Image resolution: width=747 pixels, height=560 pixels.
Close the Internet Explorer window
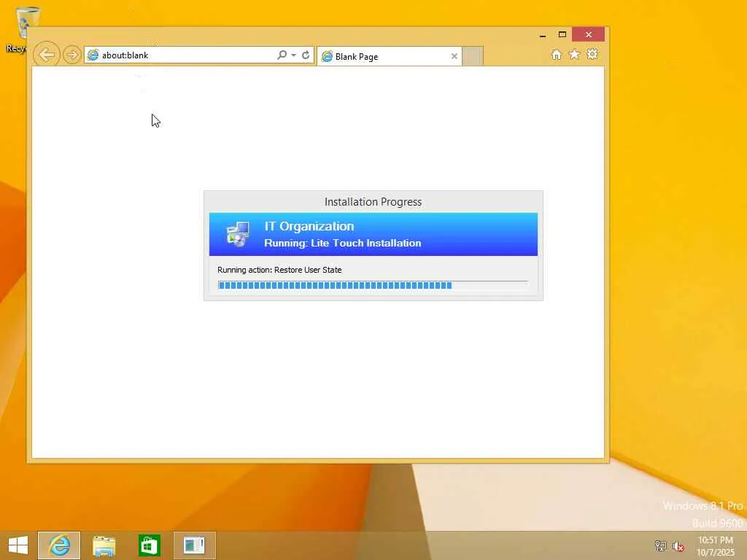589,34
